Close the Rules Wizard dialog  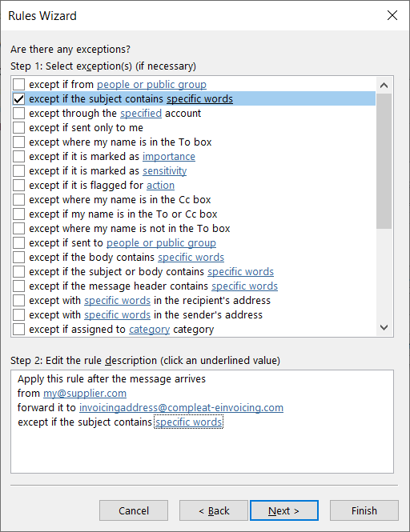pyautogui.click(x=392, y=15)
